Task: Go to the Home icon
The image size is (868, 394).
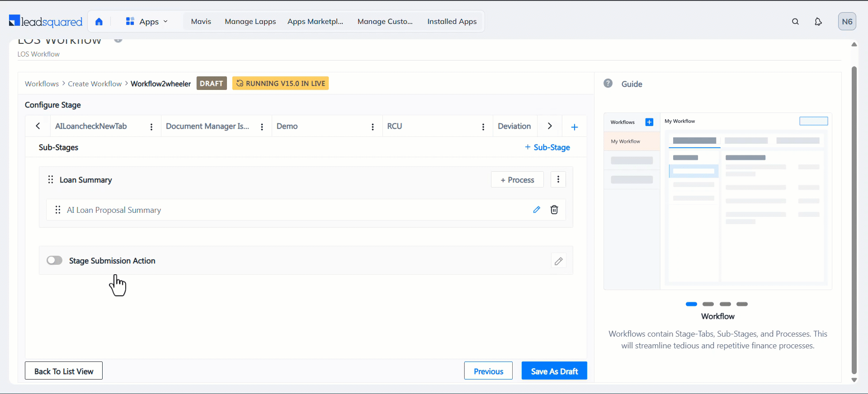Action: [x=99, y=22]
